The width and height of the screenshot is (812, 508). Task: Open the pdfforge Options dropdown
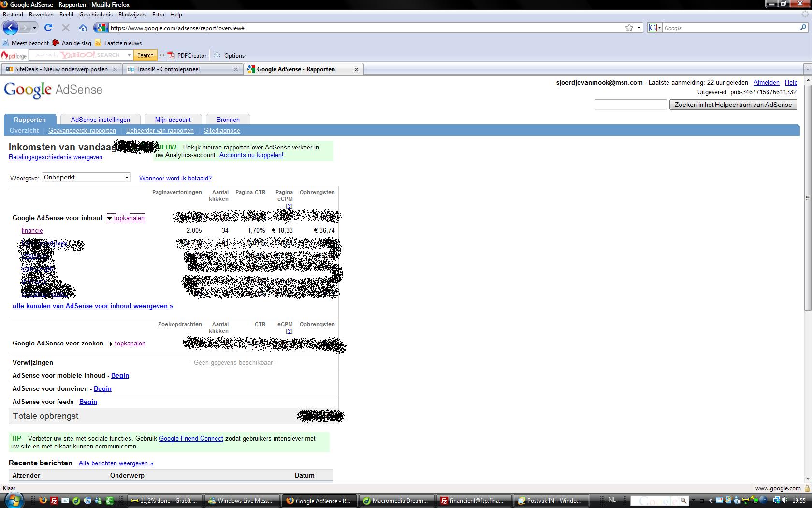tap(231, 55)
